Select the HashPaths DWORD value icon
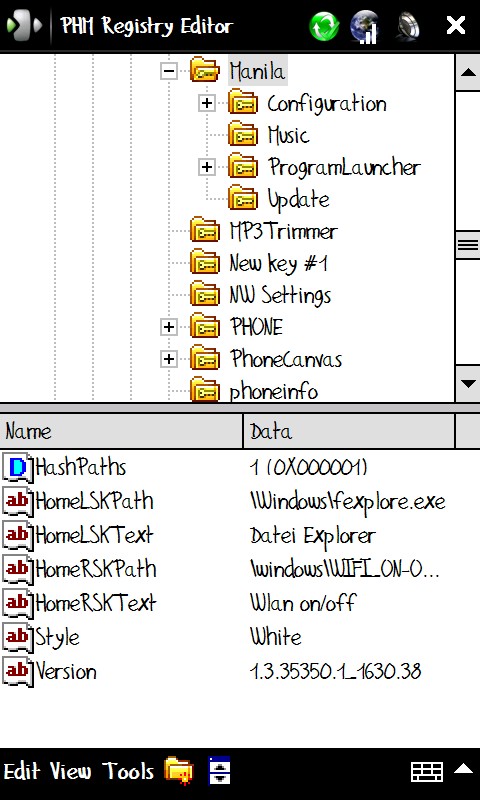The width and height of the screenshot is (480, 800). point(17,468)
